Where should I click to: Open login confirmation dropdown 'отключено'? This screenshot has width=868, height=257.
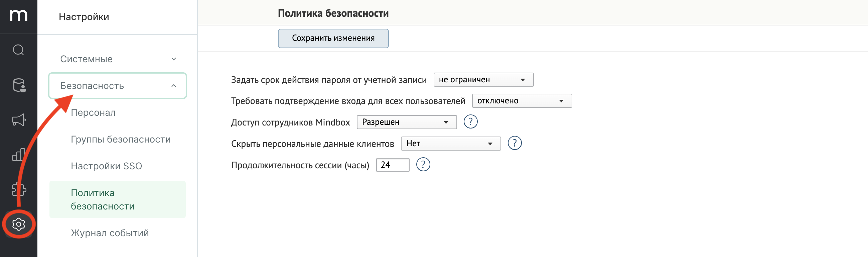[x=522, y=101]
